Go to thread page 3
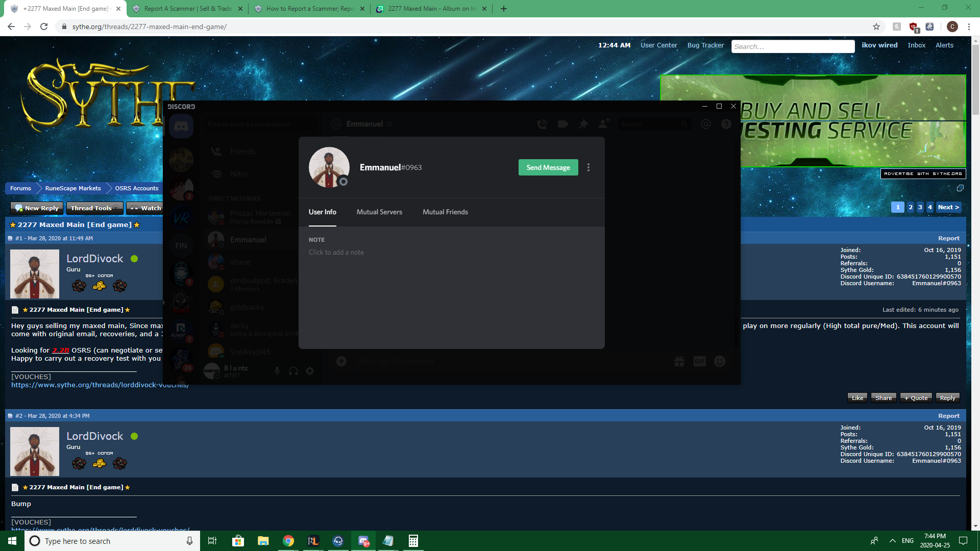980x551 pixels. coord(920,207)
